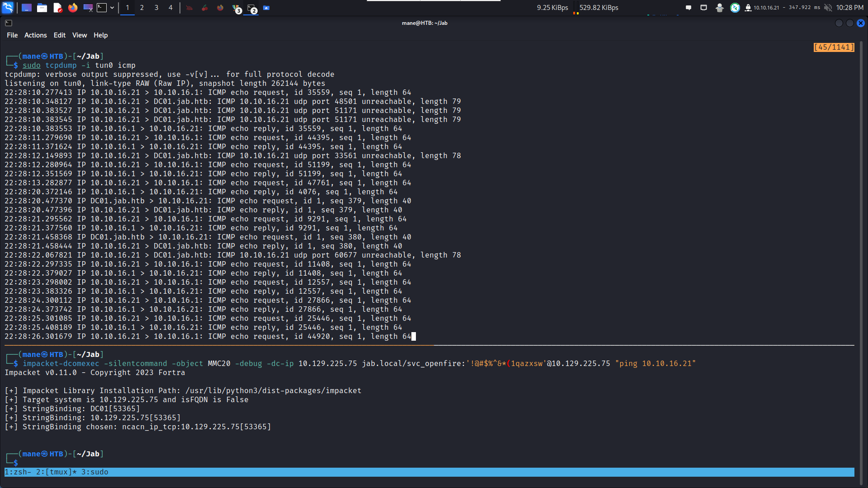Select the file manager home taskbar window
The image size is (868, 488).
point(267,8)
